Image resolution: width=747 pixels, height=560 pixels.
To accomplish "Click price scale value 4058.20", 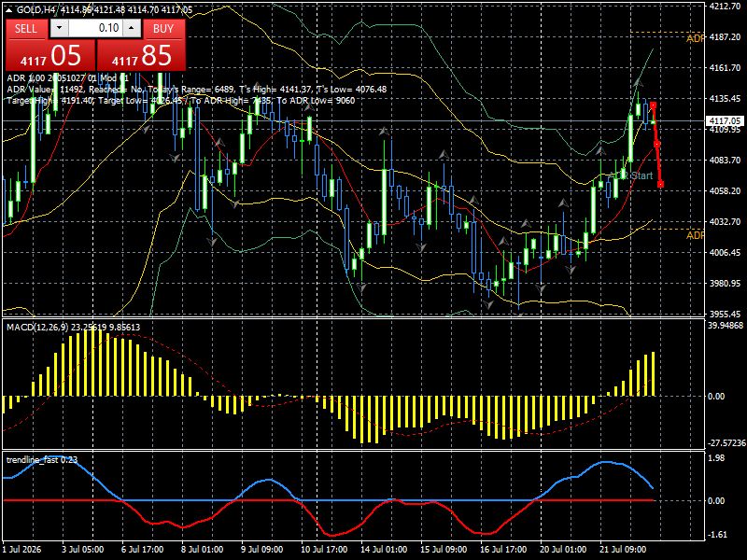I will [725, 191].
